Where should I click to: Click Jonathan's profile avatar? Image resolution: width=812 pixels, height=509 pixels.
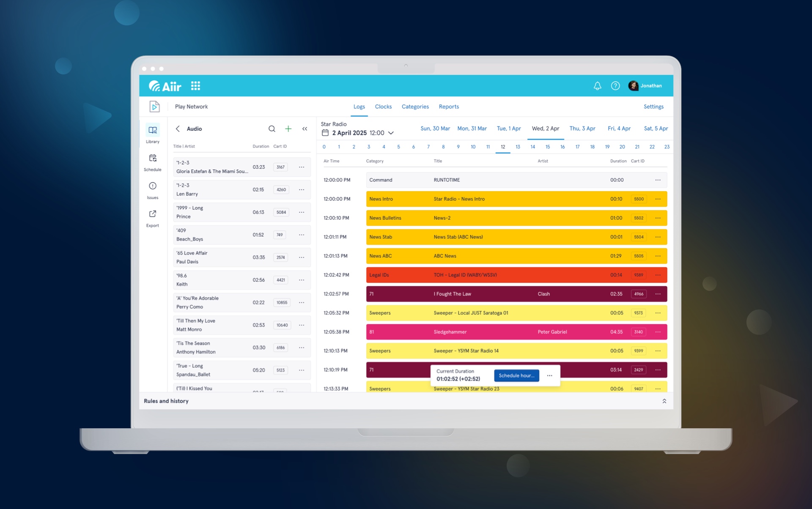pyautogui.click(x=633, y=86)
